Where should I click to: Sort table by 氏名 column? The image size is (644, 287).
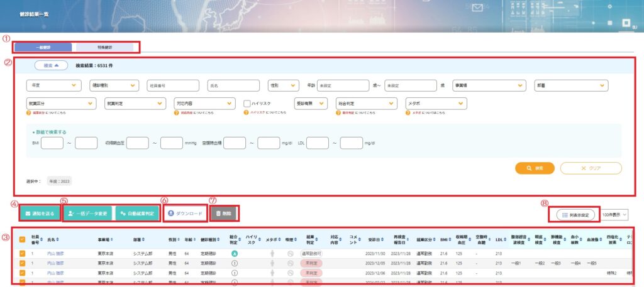click(x=54, y=239)
